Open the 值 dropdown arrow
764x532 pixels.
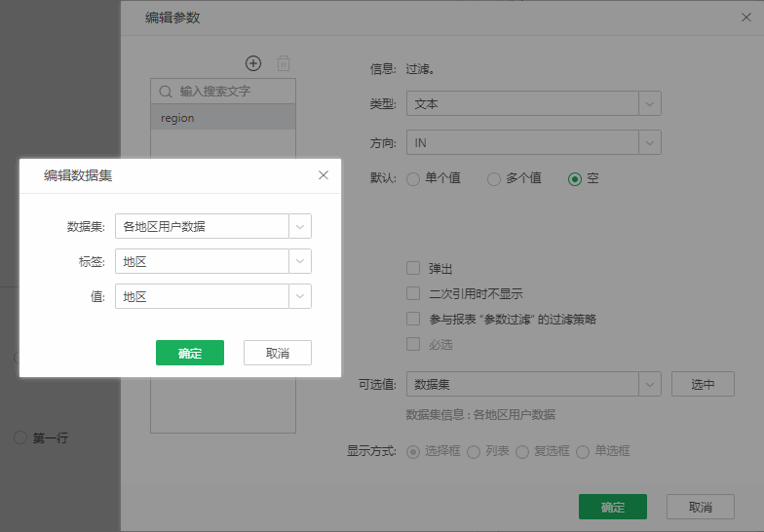coord(300,296)
